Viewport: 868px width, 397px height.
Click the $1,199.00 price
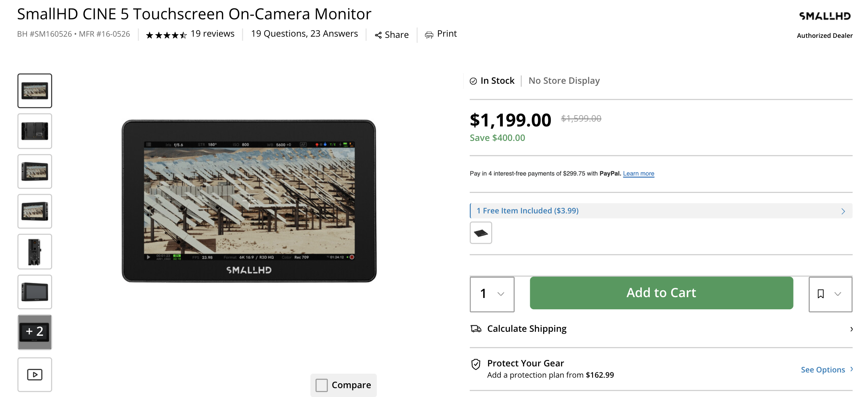tap(510, 120)
